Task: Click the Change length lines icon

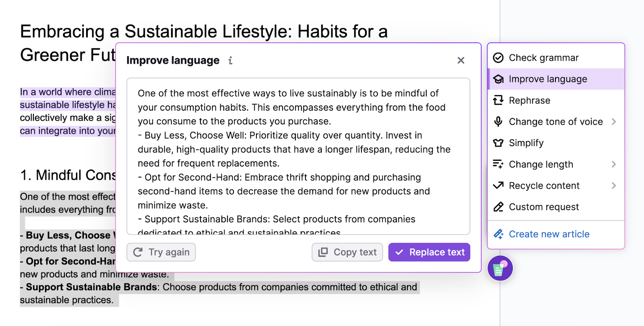Action: click(499, 164)
